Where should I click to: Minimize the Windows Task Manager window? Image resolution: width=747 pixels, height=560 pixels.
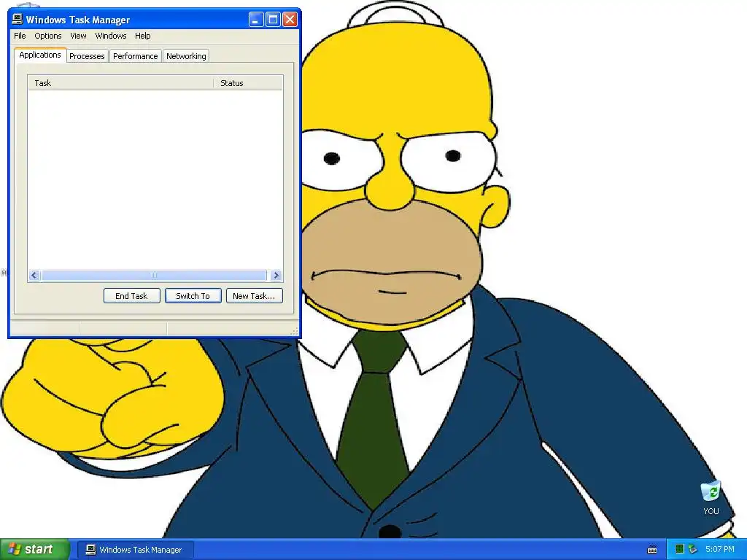tap(256, 20)
